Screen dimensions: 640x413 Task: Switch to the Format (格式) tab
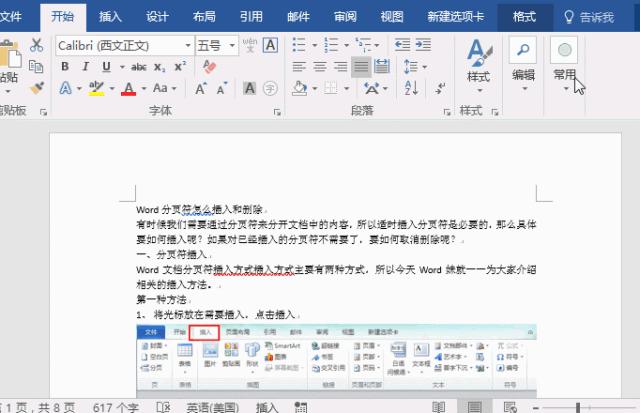[524, 17]
